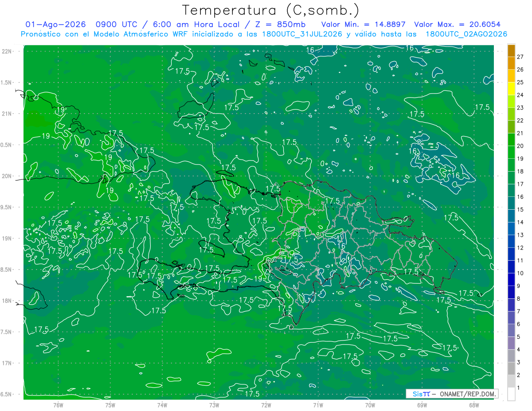Click the "27" label on the color legend
Viewport: 532px width, 411px height.
520,57
